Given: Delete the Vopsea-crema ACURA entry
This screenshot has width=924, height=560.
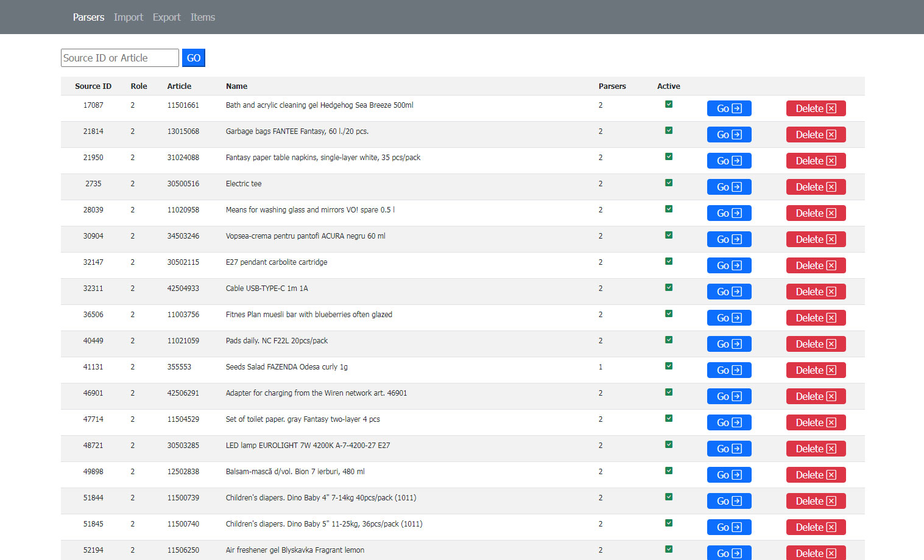Looking at the screenshot, I should [x=816, y=239].
